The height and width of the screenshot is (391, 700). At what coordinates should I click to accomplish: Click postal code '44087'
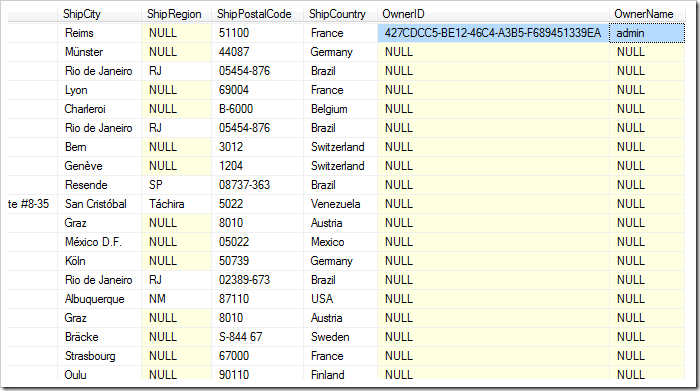tap(258, 52)
